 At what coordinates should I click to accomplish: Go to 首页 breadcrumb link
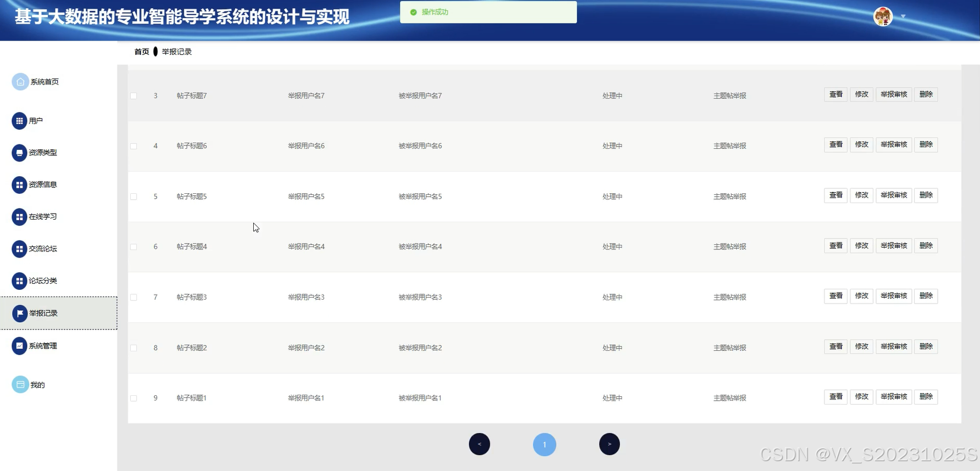[x=142, y=52]
